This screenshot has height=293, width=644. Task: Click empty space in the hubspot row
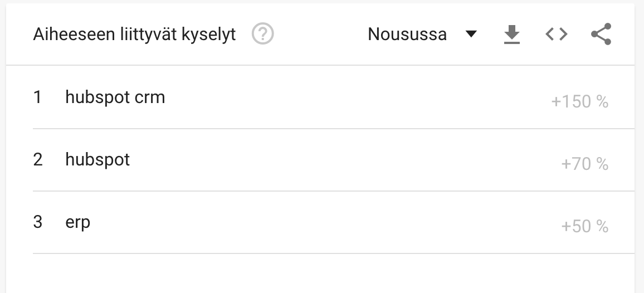pyautogui.click(x=345, y=160)
